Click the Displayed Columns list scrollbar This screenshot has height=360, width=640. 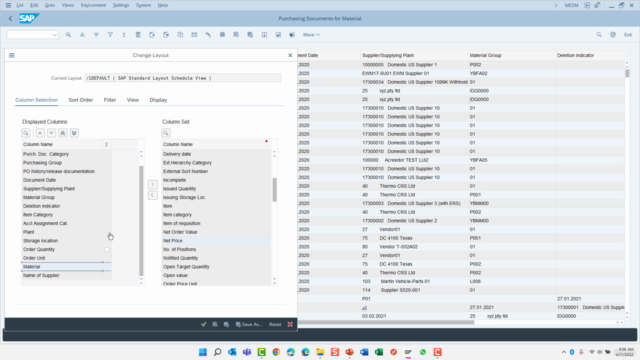pos(141,220)
